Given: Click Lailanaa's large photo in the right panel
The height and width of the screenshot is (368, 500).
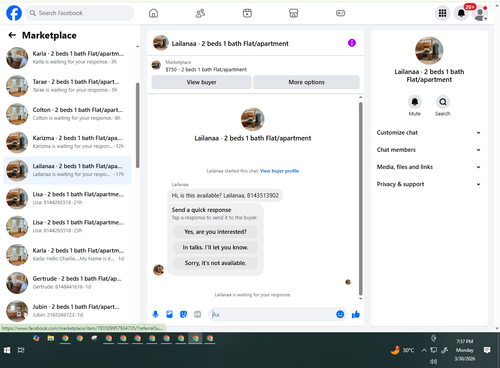Looking at the screenshot, I should pyautogui.click(x=429, y=50).
